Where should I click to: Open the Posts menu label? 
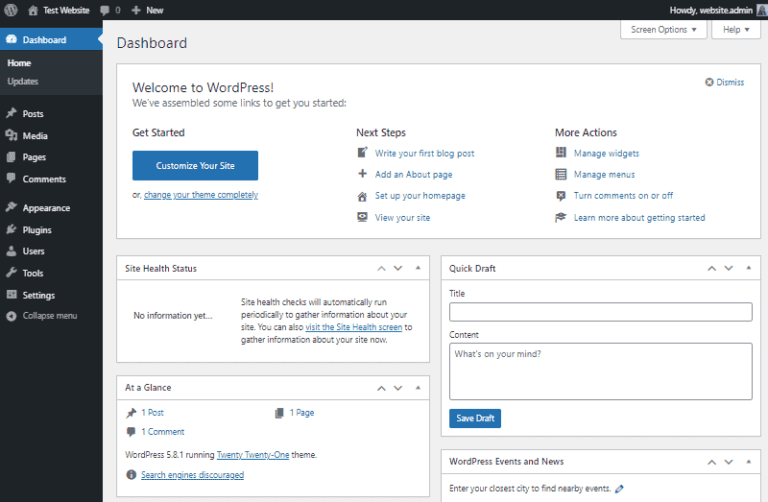click(33, 114)
